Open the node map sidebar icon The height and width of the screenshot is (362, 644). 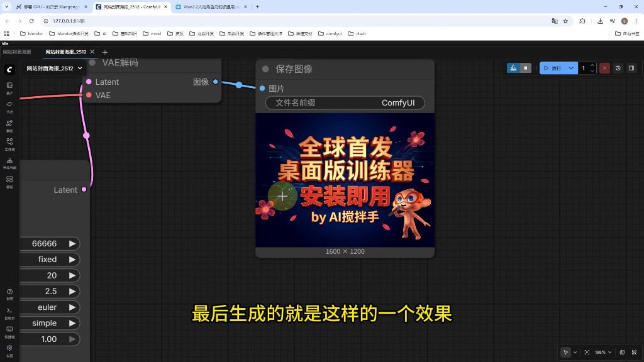(x=9, y=163)
